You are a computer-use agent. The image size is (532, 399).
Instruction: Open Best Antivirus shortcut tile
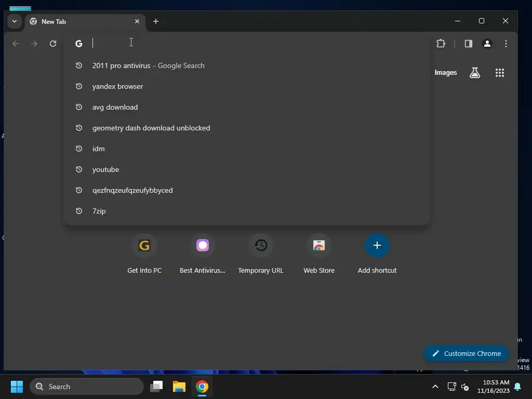click(x=203, y=255)
